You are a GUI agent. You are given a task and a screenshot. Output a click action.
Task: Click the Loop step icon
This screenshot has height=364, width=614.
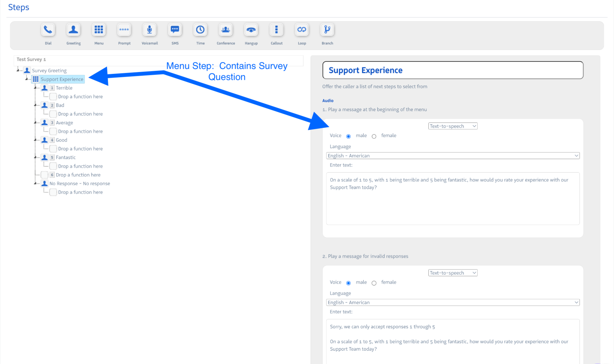click(302, 30)
